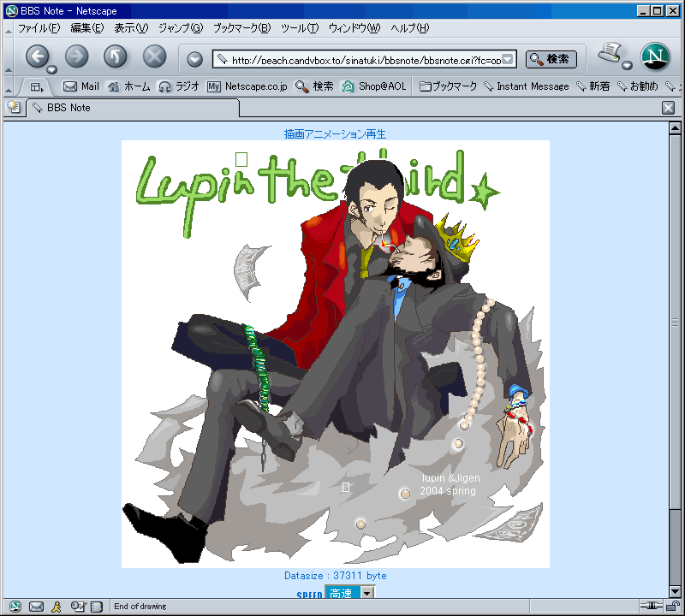Collapse the personal toolbar using its left grippy

coord(9,86)
